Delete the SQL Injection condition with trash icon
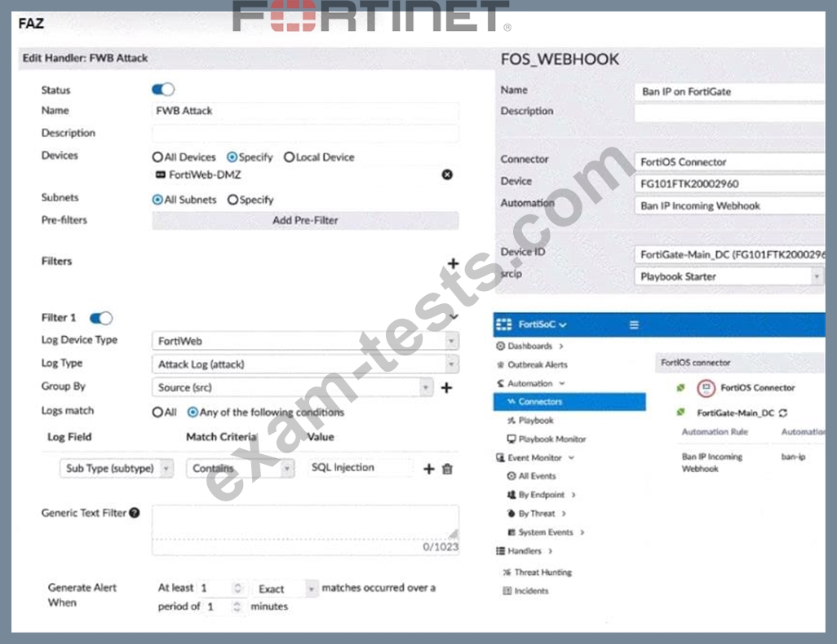837x644 pixels. coord(447,469)
